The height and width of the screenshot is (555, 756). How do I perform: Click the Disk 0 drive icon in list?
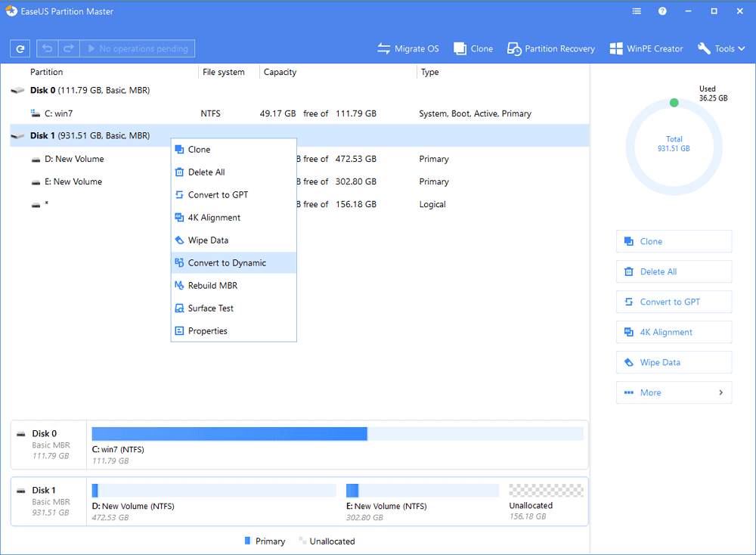click(18, 90)
